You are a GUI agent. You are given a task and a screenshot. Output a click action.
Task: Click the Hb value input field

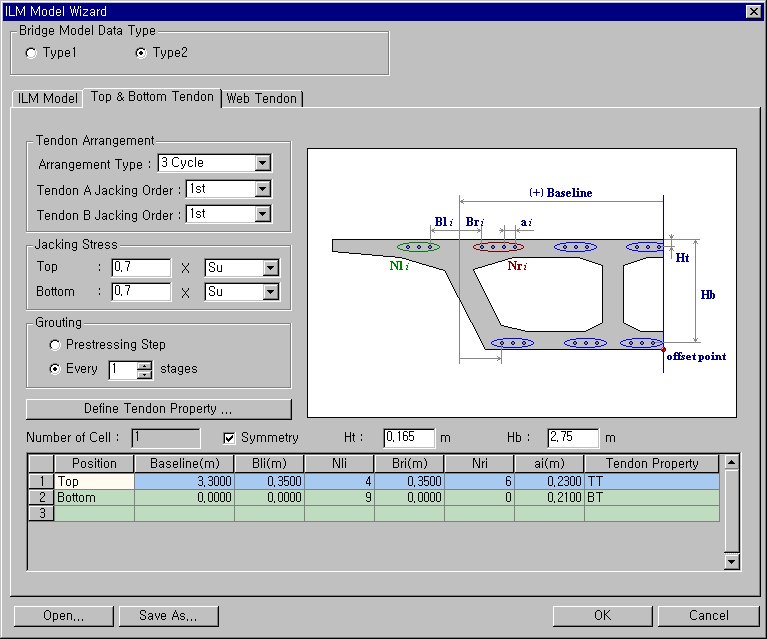tap(572, 438)
